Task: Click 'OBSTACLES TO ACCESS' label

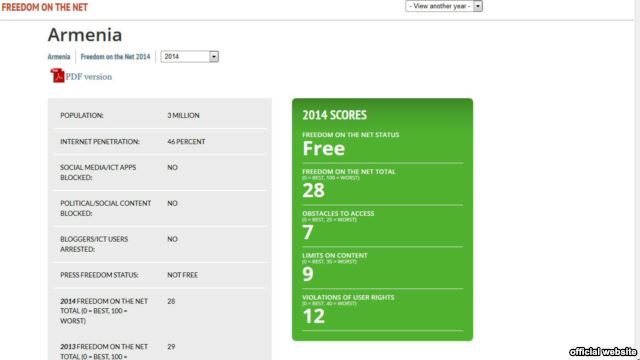Action: coord(338,213)
